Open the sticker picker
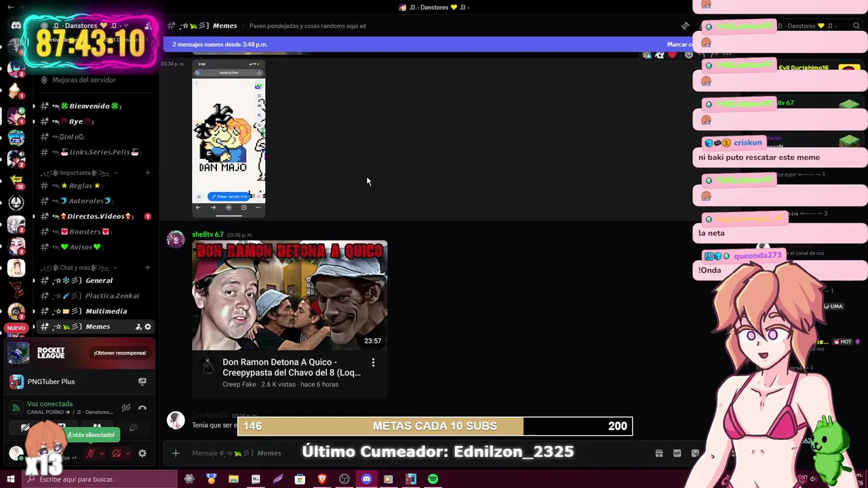Screen dimensions: 868x488 click(x=694, y=453)
